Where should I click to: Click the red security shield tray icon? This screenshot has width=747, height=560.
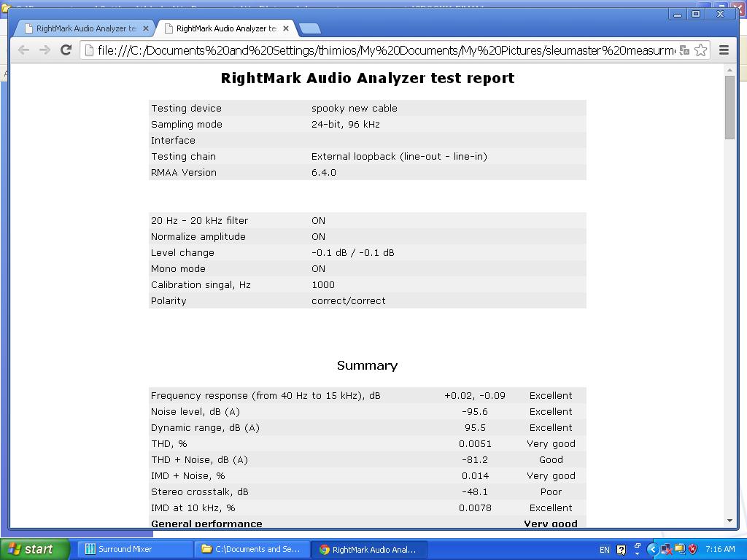[693, 550]
